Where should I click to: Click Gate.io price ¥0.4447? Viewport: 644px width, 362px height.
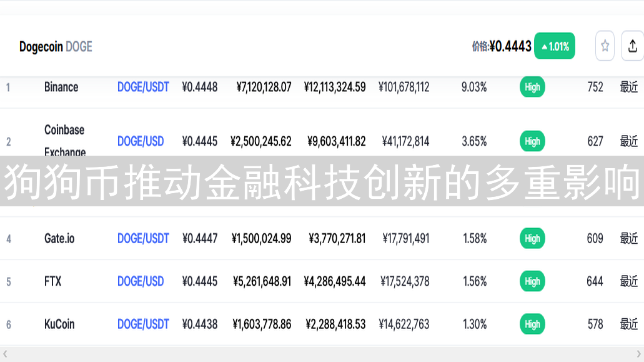(200, 238)
